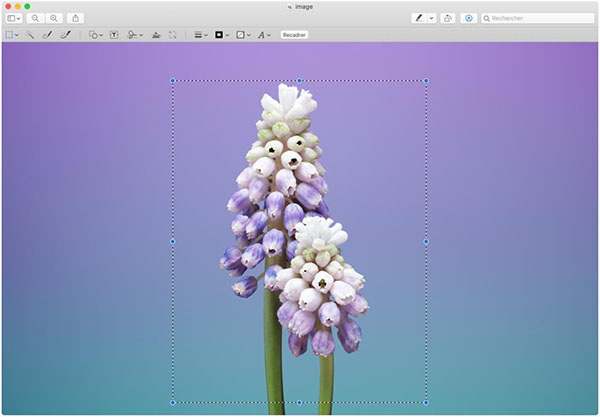Click the Rotate image button
Image resolution: width=600 pixels, height=417 pixels.
pyautogui.click(x=448, y=18)
